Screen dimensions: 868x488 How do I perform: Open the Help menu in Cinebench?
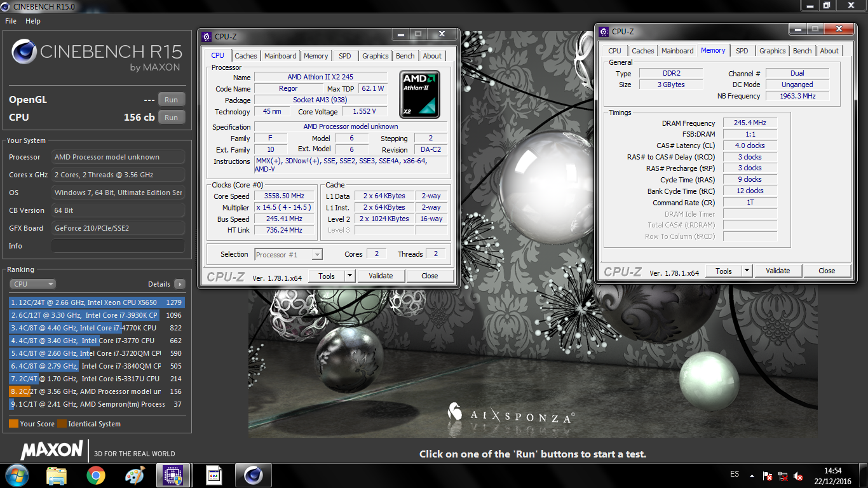[33, 21]
